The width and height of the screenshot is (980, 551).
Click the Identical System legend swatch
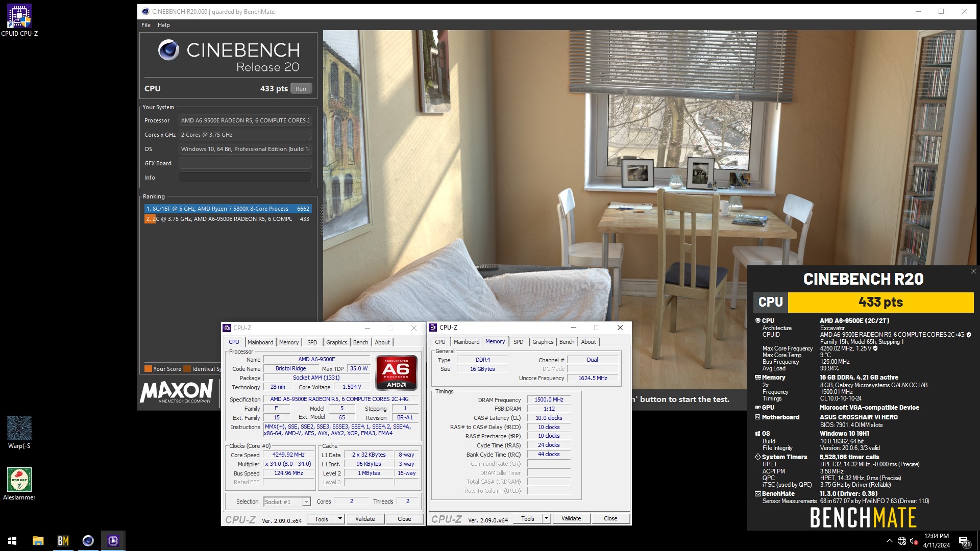click(x=187, y=369)
